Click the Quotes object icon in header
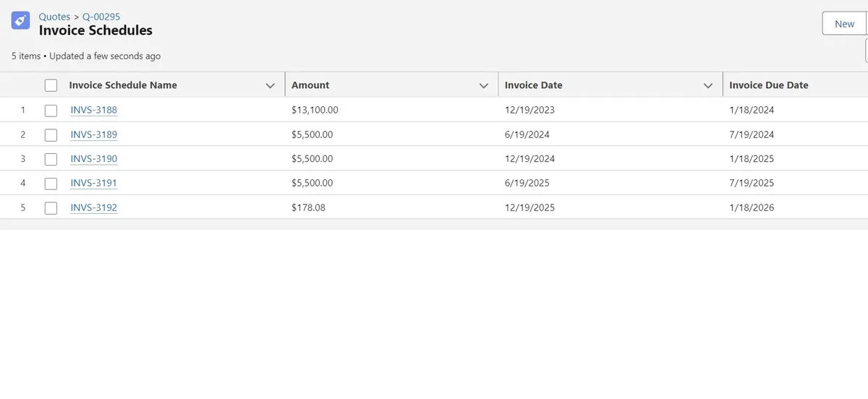Screen dimensions: 868x399 pyautogui.click(x=21, y=21)
